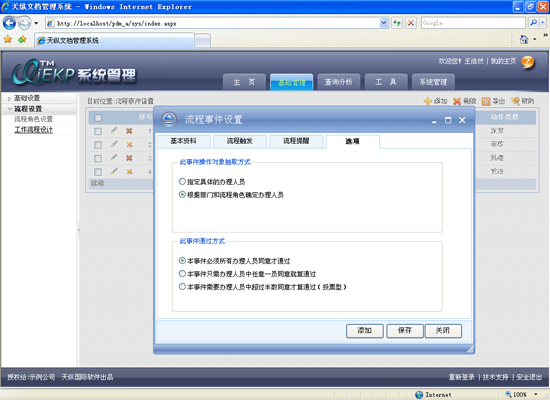
Task: Click the help question mark icon in header
Action: (528, 62)
